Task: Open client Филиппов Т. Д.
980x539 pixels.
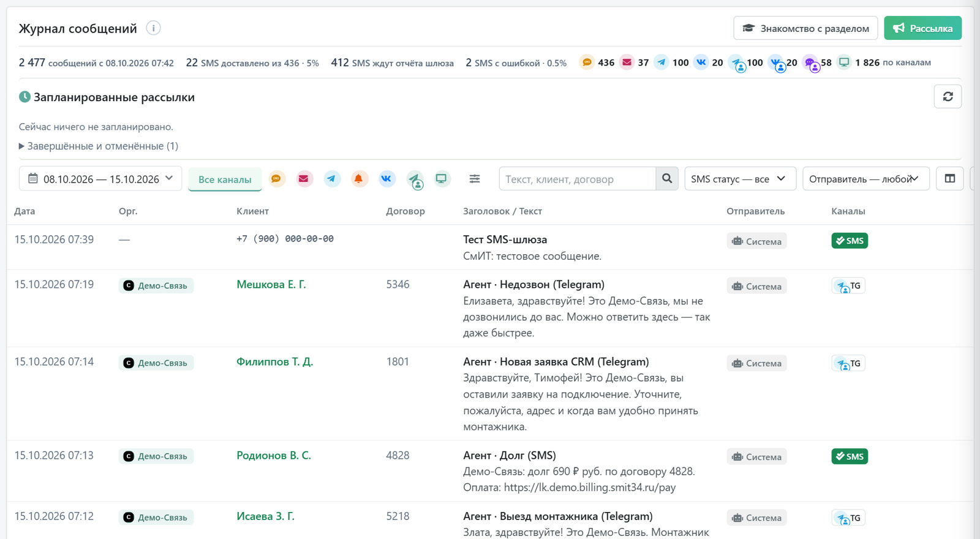Action: point(274,361)
